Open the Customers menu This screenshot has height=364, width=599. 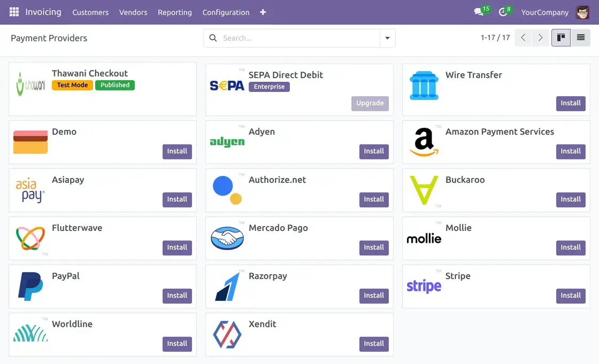[x=90, y=12]
